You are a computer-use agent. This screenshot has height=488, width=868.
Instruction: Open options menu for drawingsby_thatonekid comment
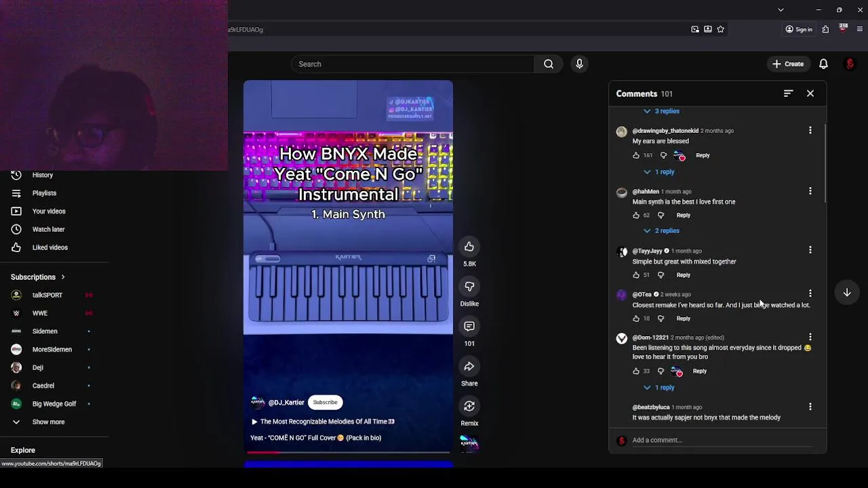coord(810,130)
